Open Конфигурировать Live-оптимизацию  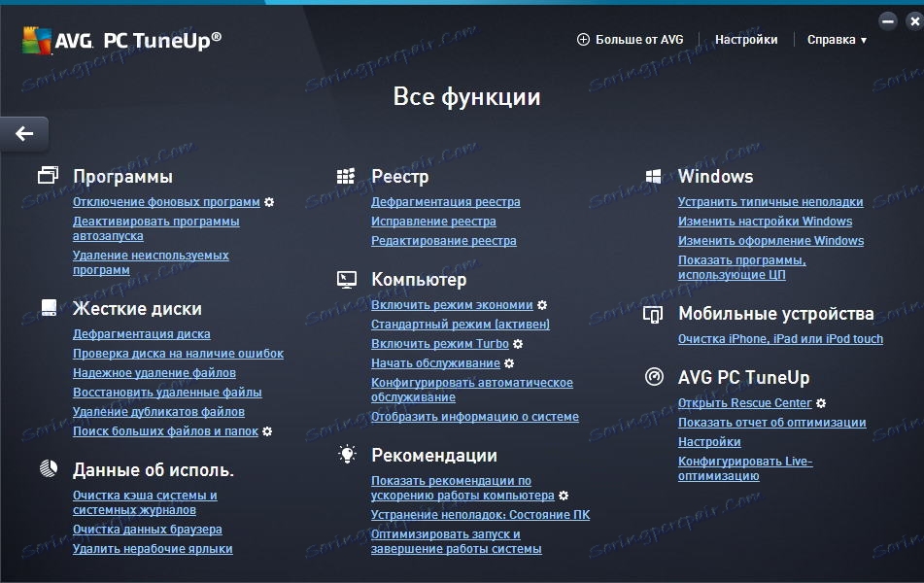coord(745,468)
